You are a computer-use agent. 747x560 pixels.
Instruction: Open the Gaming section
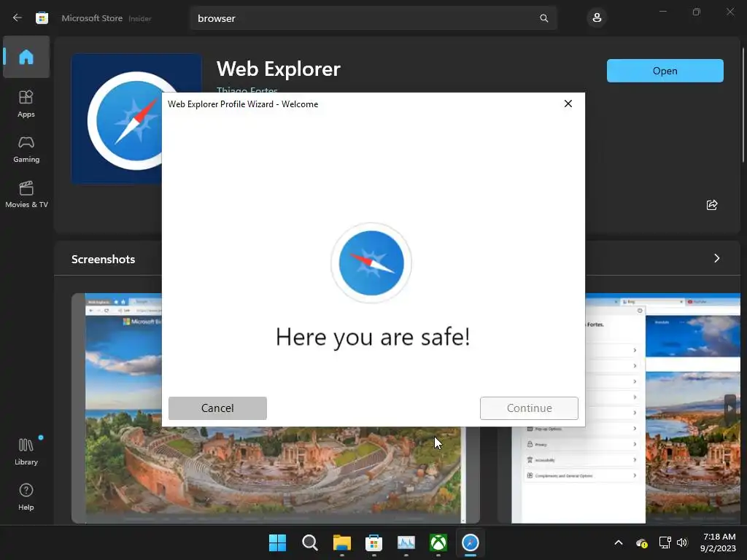click(26, 149)
